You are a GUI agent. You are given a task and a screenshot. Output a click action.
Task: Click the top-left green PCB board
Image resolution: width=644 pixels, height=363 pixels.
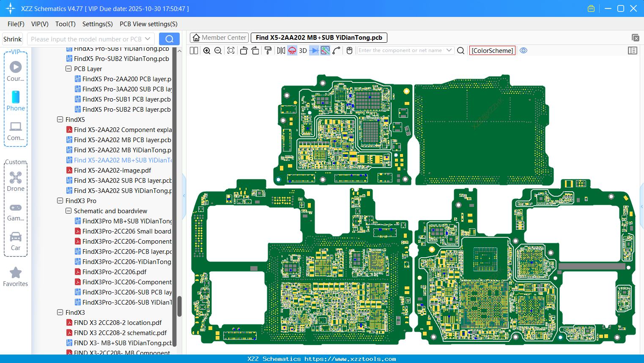tap(343, 130)
